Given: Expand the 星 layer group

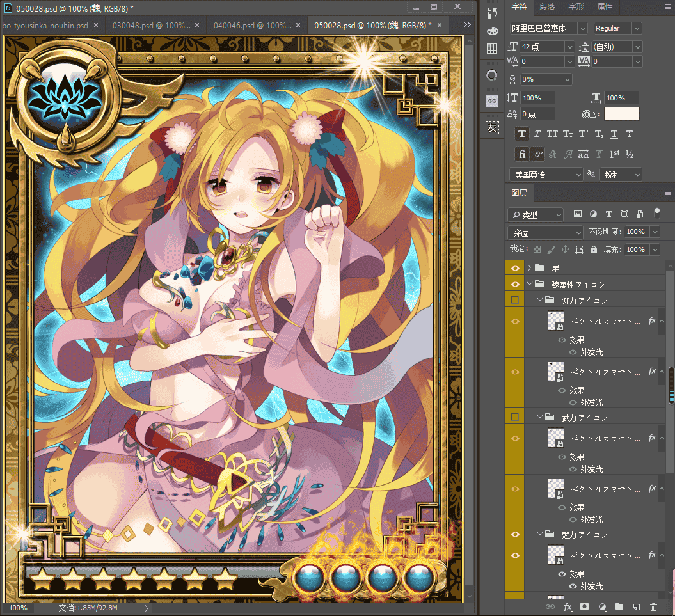Looking at the screenshot, I should pyautogui.click(x=530, y=268).
